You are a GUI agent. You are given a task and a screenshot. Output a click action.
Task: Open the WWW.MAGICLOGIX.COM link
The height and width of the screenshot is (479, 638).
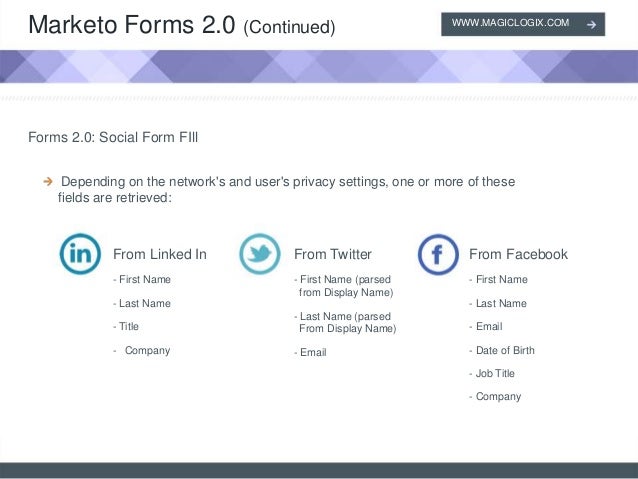pyautogui.click(x=523, y=24)
